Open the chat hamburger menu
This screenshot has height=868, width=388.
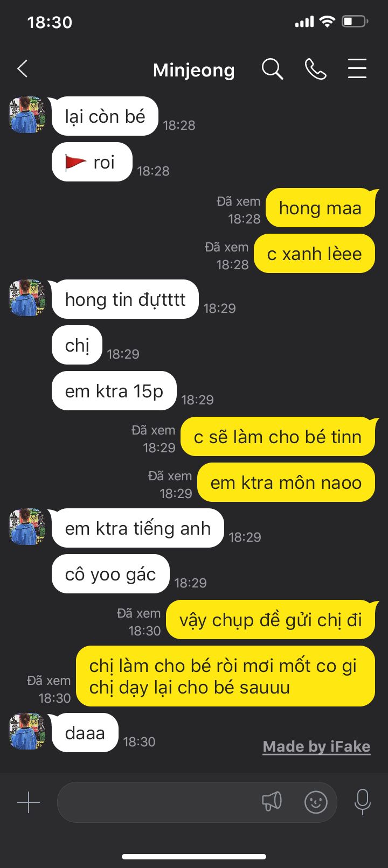tap(357, 69)
